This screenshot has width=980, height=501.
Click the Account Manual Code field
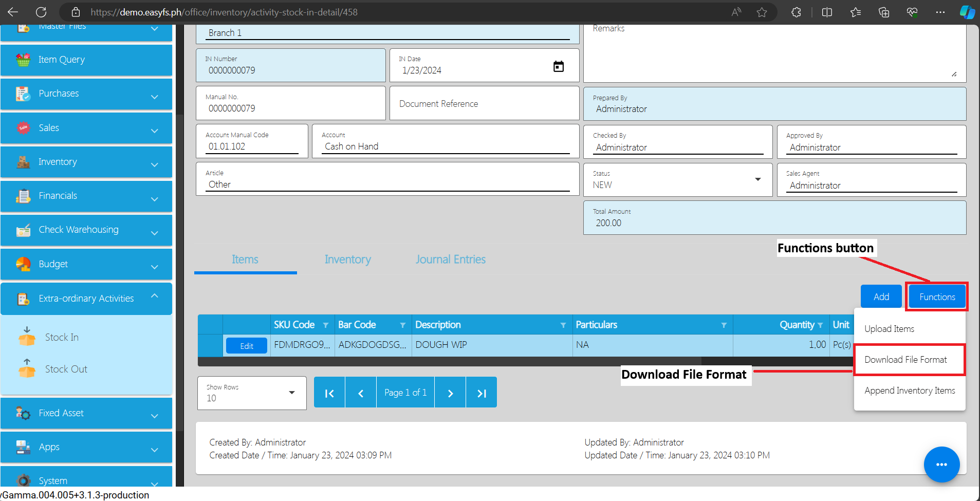pos(252,141)
